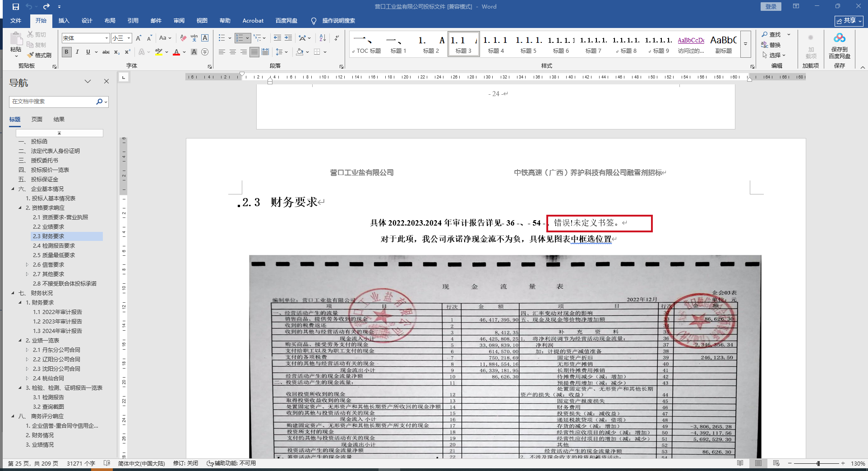Switch to the 插入 ribbon tab
This screenshot has height=471, width=868.
click(x=64, y=21)
